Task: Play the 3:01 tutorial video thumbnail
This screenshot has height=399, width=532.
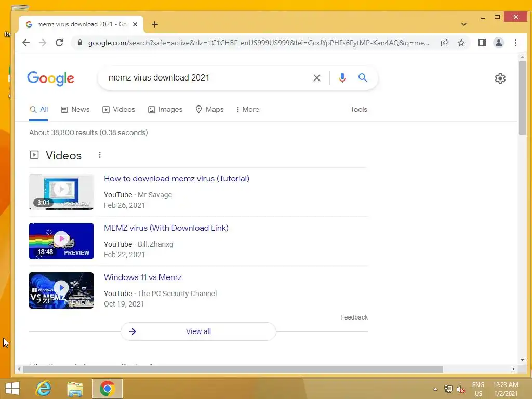Action: (x=61, y=192)
